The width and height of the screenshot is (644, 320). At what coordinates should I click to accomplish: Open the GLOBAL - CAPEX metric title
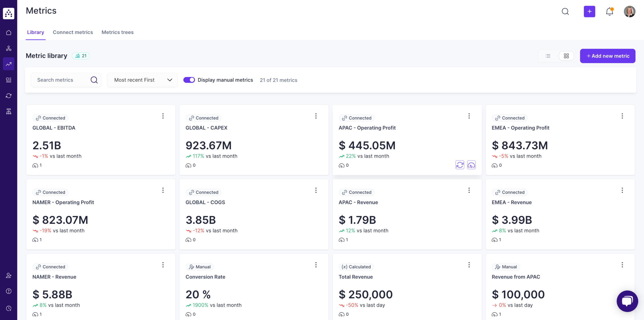pyautogui.click(x=206, y=128)
